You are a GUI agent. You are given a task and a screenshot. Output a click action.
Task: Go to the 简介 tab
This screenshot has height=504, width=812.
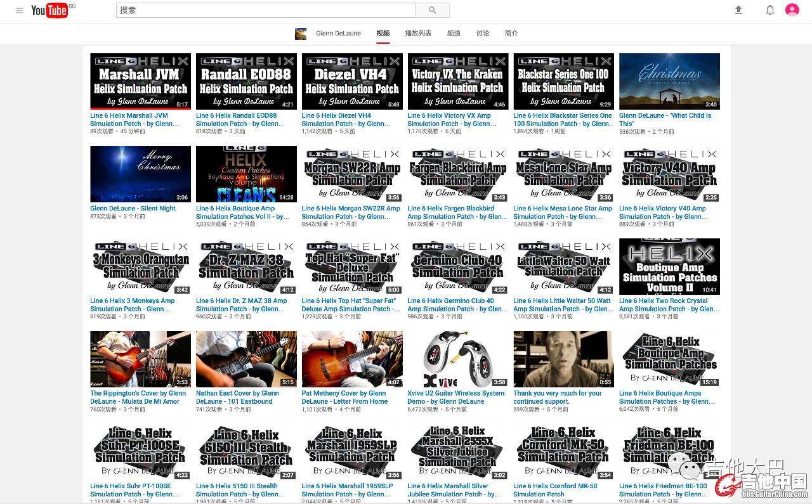point(511,34)
